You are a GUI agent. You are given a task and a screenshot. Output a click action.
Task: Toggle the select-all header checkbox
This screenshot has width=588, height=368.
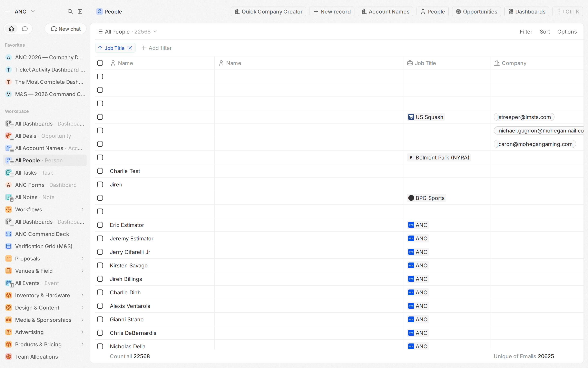click(100, 63)
